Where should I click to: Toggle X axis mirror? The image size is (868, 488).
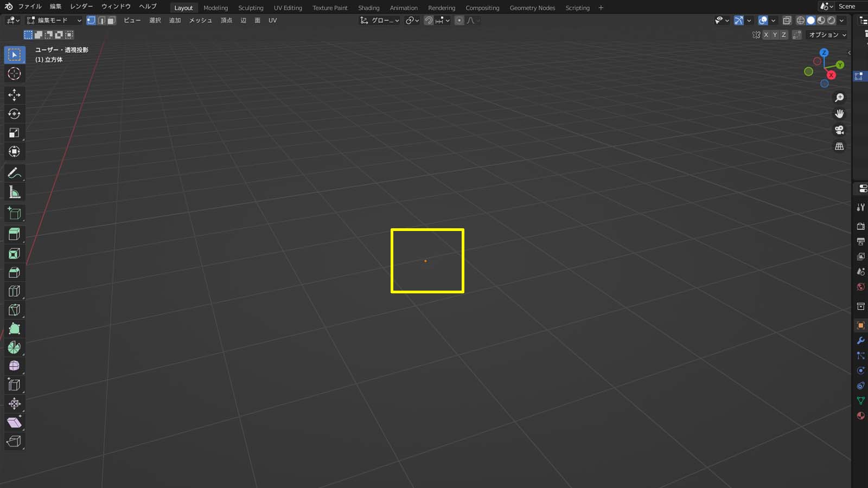point(766,35)
